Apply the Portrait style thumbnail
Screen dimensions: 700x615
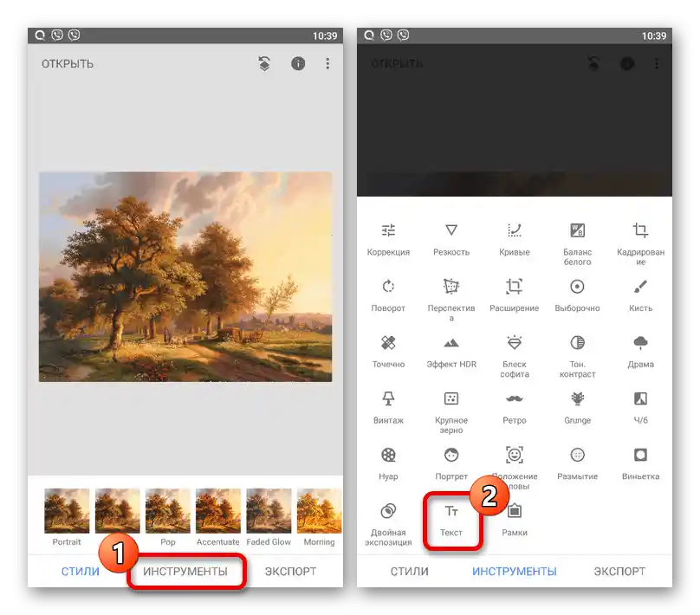(x=67, y=511)
